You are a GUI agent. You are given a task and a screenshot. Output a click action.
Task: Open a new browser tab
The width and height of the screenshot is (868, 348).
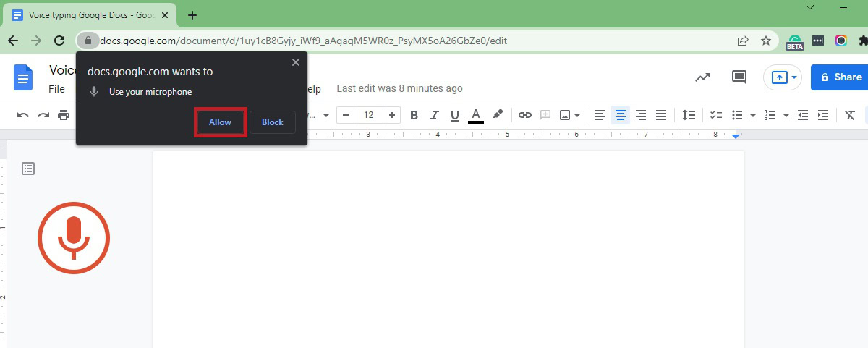tap(192, 15)
